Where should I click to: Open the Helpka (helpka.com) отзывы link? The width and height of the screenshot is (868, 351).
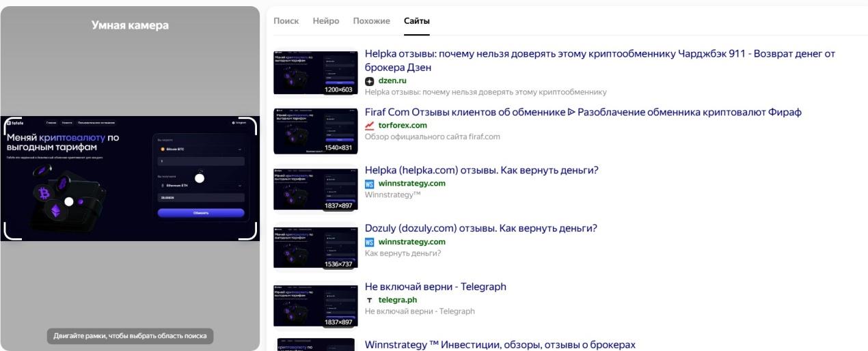(x=481, y=171)
